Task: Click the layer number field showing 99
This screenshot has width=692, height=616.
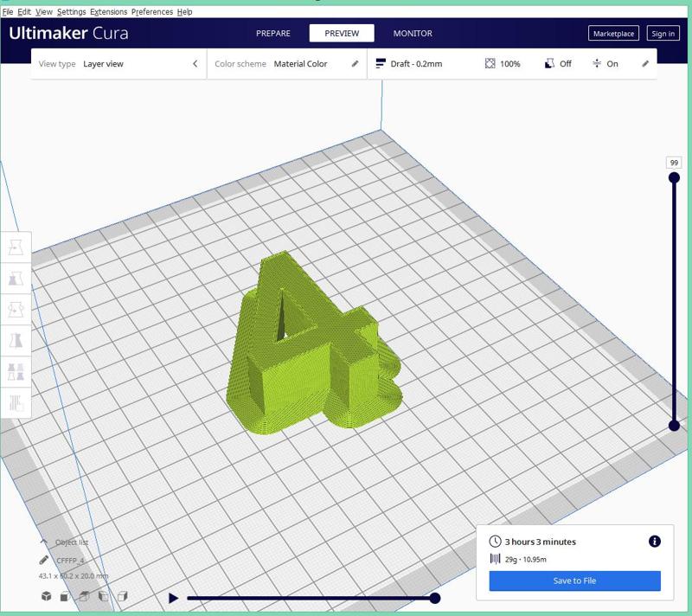Action: pyautogui.click(x=674, y=163)
